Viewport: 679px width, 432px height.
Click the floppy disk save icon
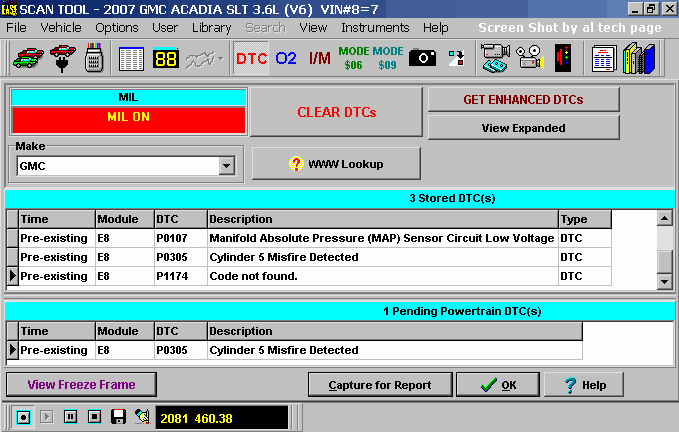pos(118,416)
